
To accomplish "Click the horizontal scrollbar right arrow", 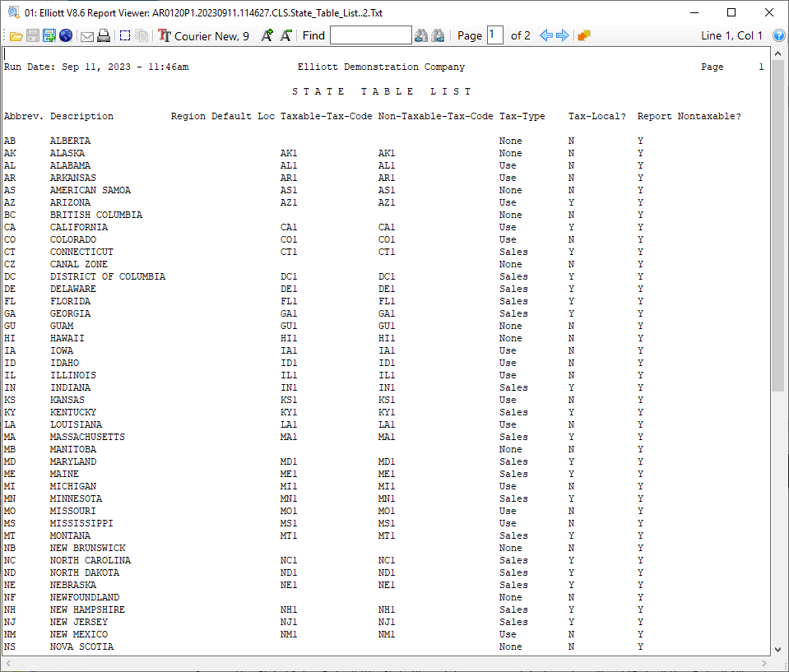I will click(765, 663).
